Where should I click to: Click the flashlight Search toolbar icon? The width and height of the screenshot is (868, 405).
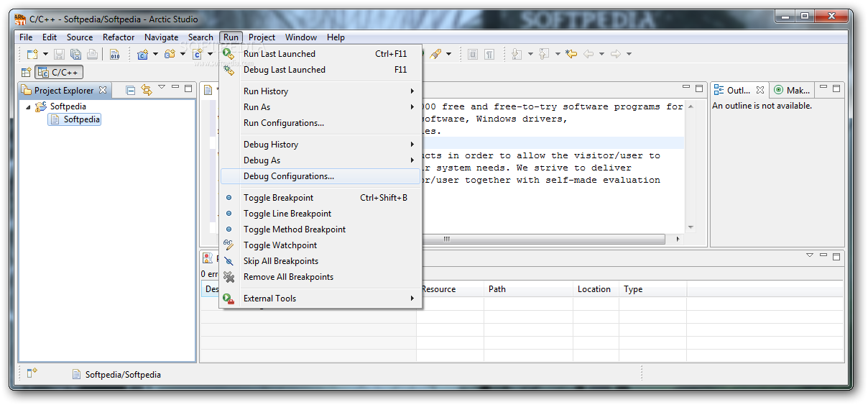pos(435,54)
